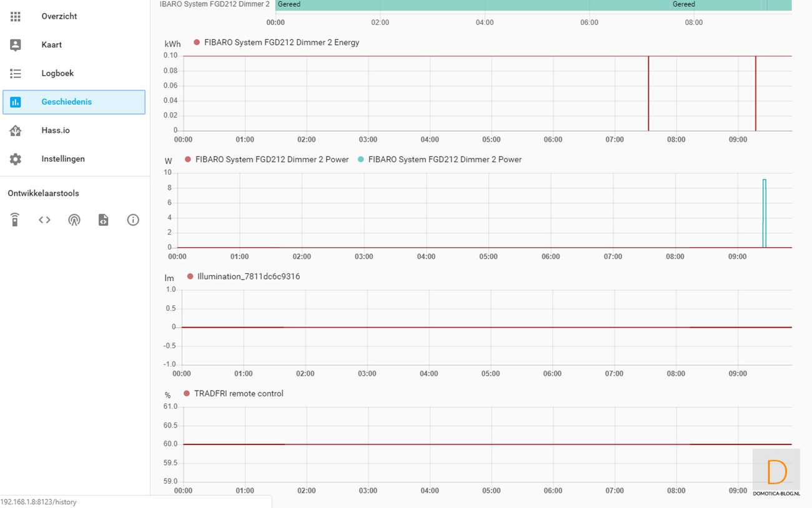Click the Info circle developer icon

click(x=133, y=220)
